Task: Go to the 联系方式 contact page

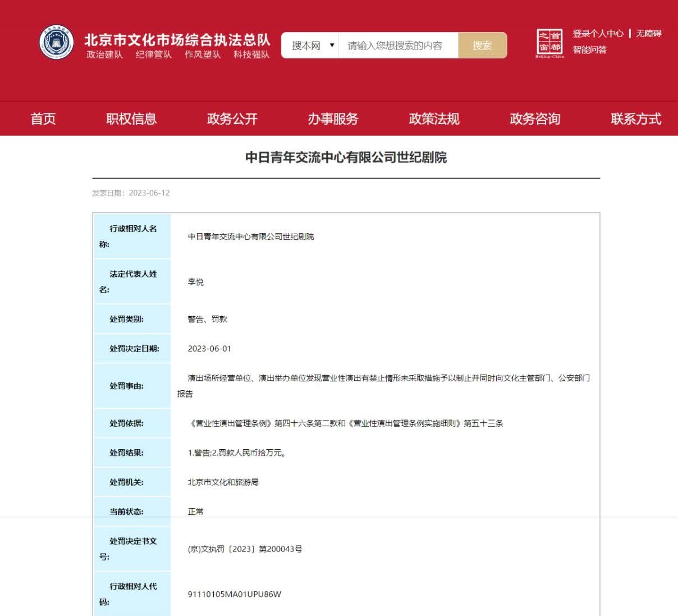Action: coord(635,119)
